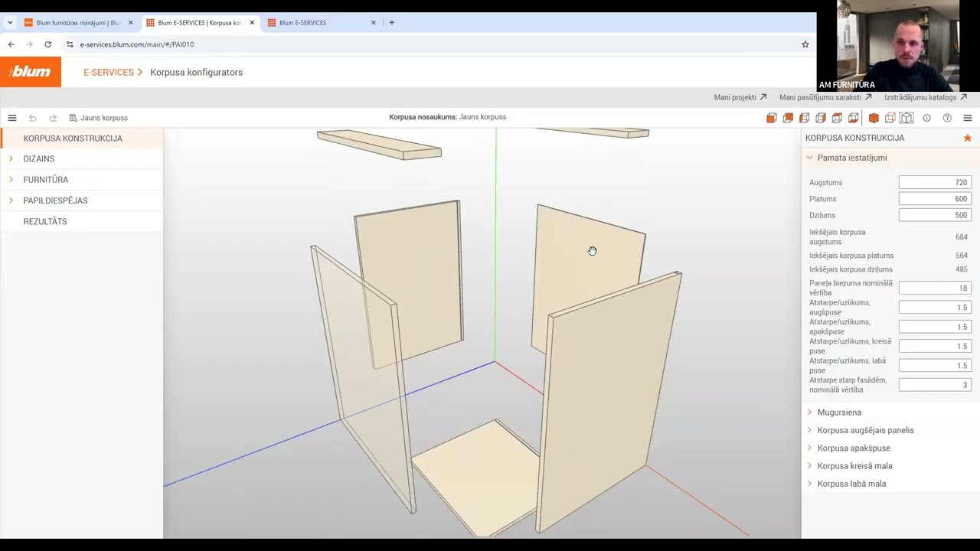980x551 pixels.
Task: Edit the Augstums value field 720
Action: pos(935,183)
